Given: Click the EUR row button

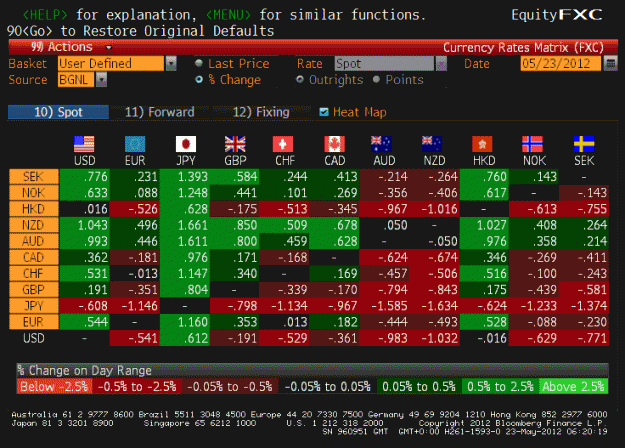Looking at the screenshot, I should [x=33, y=322].
